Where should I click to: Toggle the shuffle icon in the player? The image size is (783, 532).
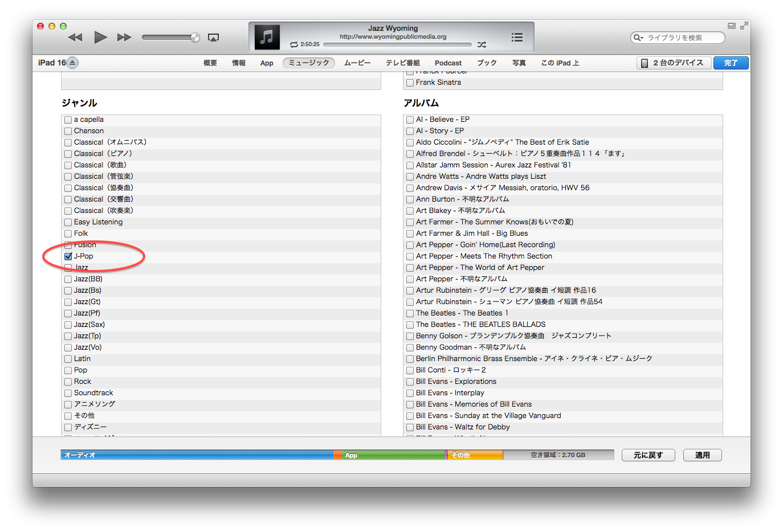(482, 44)
